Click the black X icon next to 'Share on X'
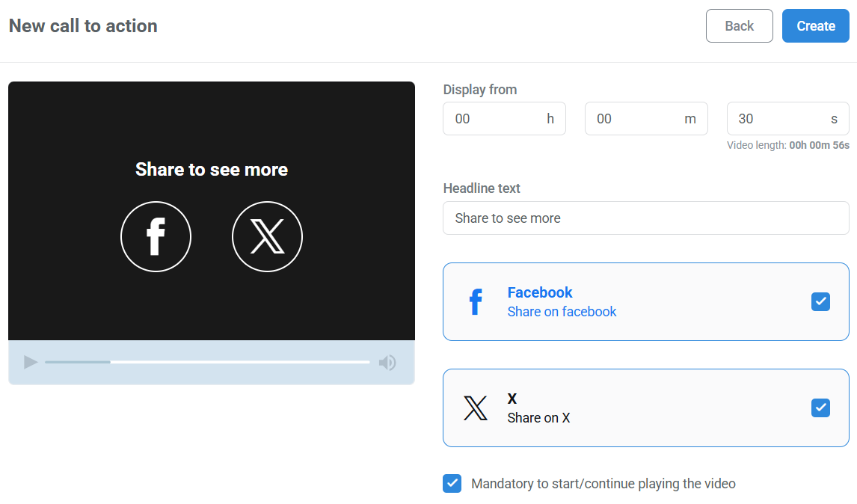Screen dimensions: 857x504 (x=476, y=408)
